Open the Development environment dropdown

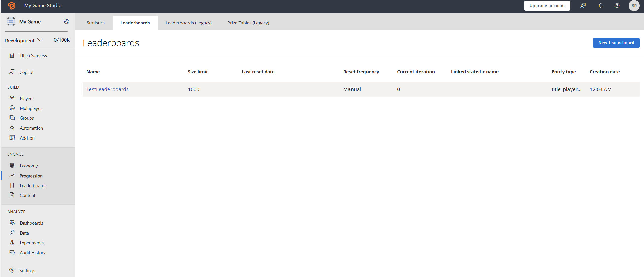(23, 40)
